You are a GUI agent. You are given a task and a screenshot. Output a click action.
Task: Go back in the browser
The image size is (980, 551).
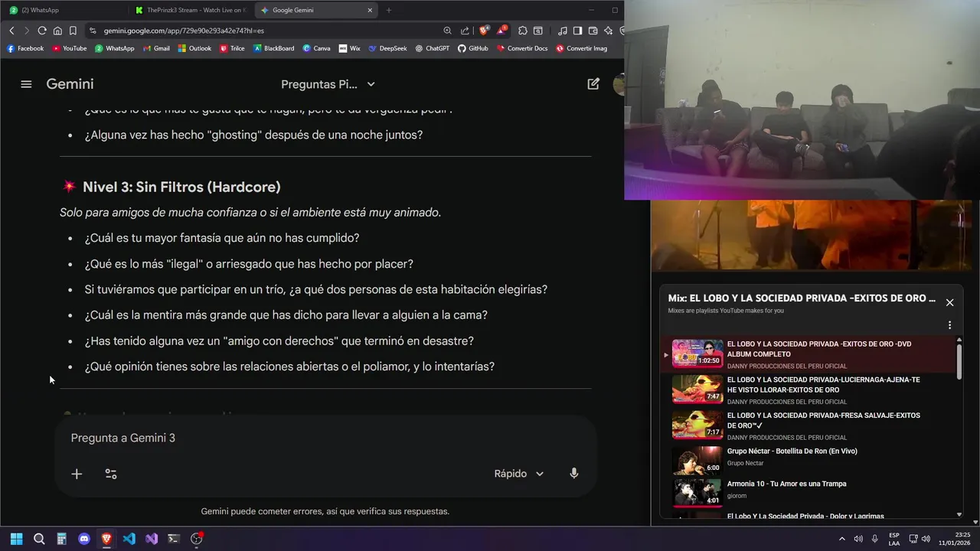[11, 31]
